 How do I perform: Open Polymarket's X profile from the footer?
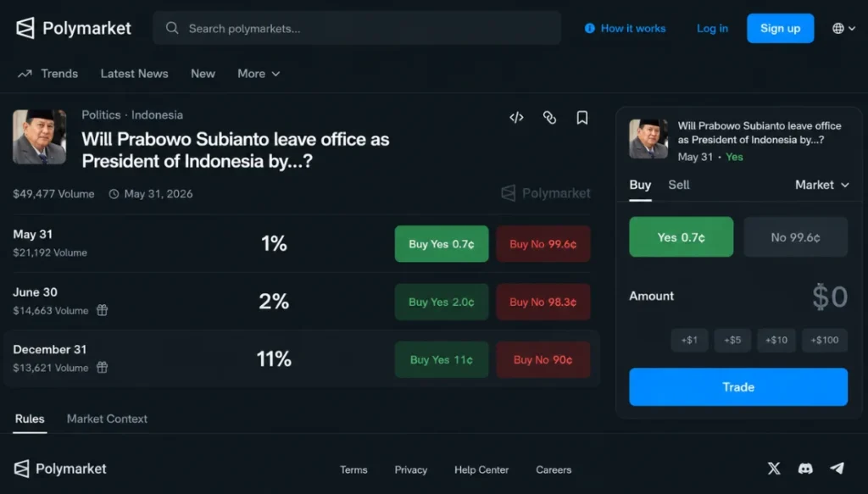click(x=774, y=469)
